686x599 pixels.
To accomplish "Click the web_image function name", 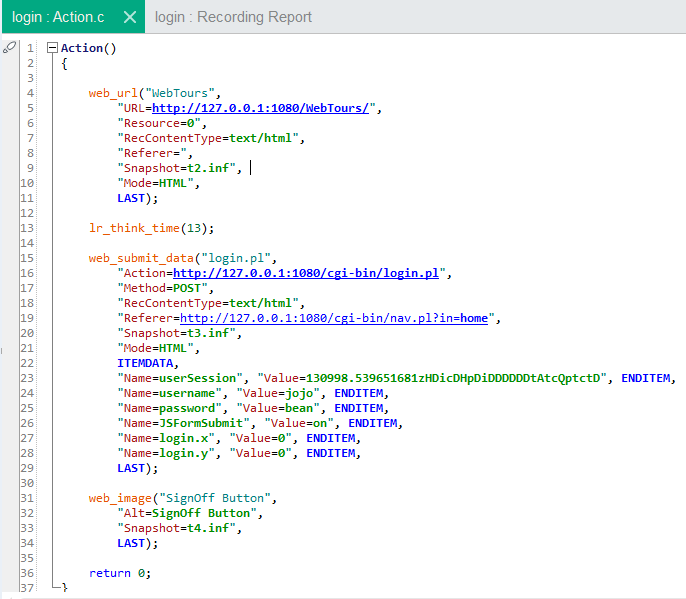I will tap(120, 498).
